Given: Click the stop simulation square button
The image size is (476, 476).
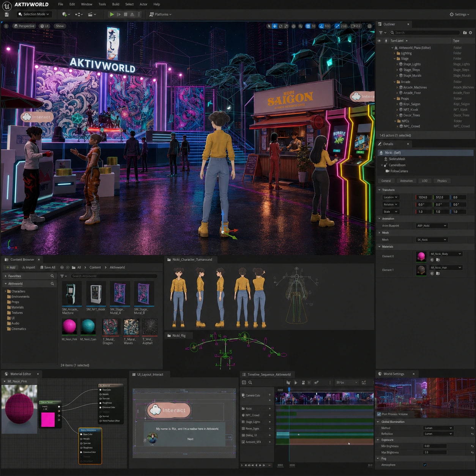Looking at the screenshot, I should (x=126, y=14).
